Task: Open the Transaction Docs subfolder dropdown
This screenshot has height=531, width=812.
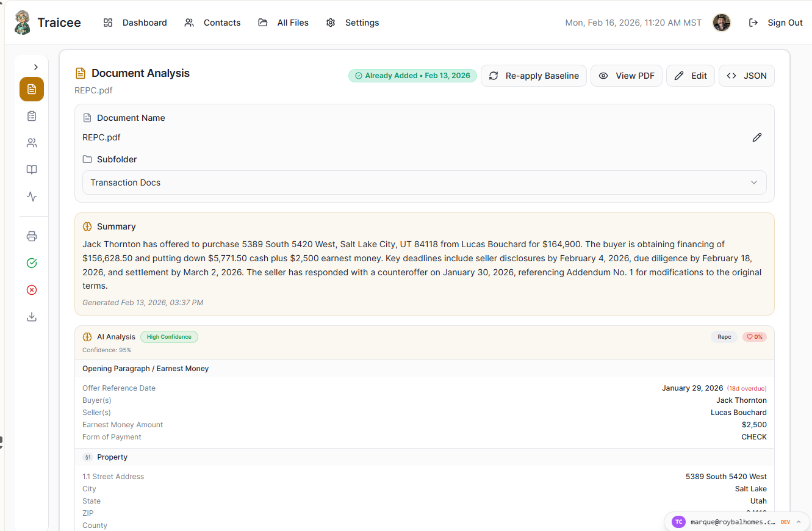Action: pyautogui.click(x=424, y=182)
